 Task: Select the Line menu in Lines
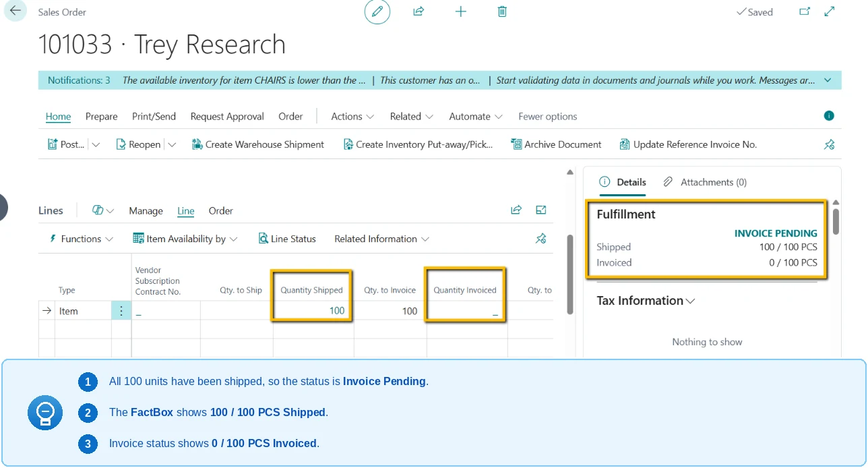click(186, 210)
